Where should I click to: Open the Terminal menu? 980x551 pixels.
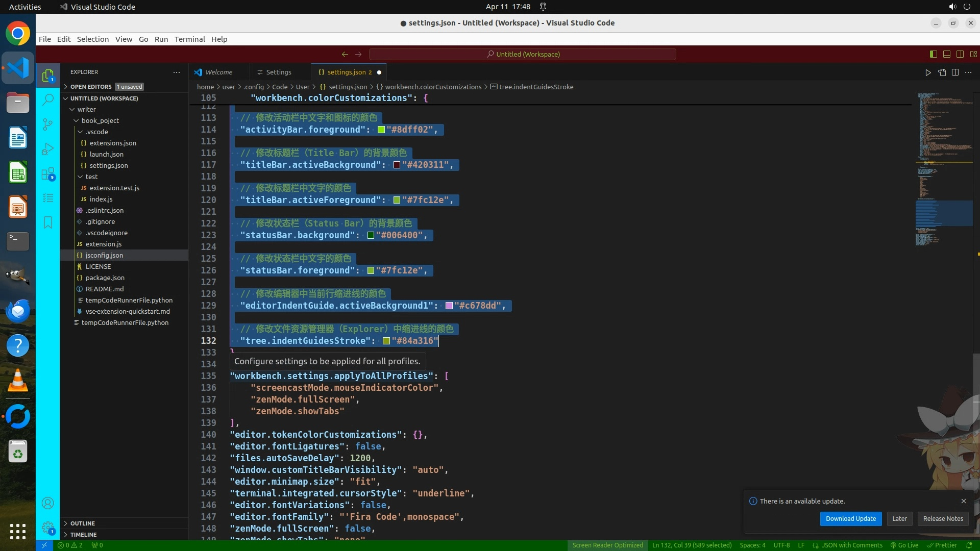tap(189, 39)
